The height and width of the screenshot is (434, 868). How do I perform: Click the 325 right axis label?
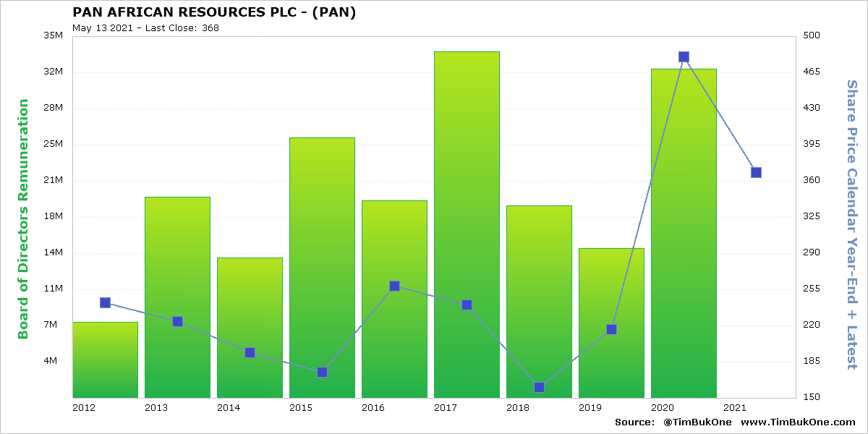pos(811,216)
